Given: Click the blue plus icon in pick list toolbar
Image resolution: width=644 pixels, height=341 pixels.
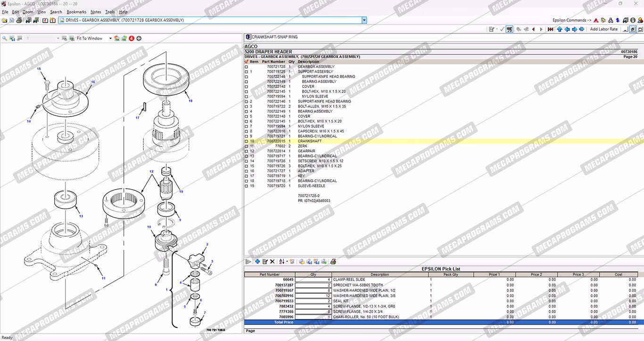Looking at the screenshot, I should (x=257, y=261).
